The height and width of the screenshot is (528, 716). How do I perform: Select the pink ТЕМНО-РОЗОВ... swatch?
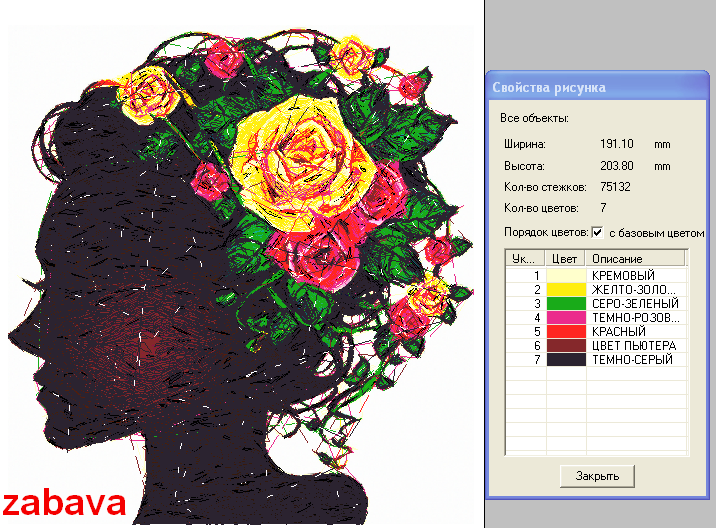[566, 317]
